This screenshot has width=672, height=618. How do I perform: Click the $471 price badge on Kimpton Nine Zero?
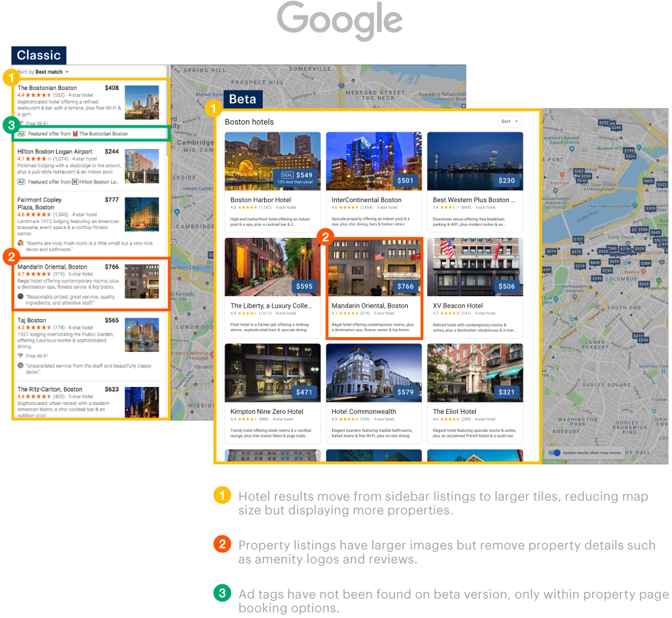304,392
